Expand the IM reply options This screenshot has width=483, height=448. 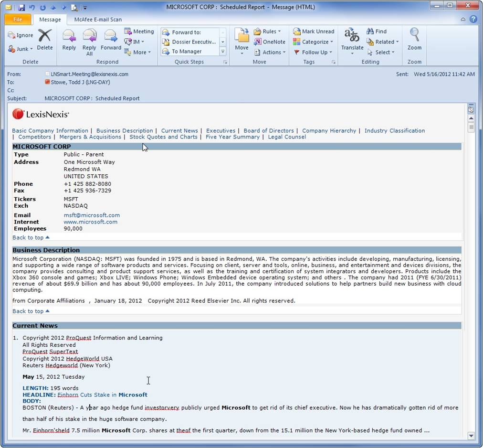click(134, 42)
